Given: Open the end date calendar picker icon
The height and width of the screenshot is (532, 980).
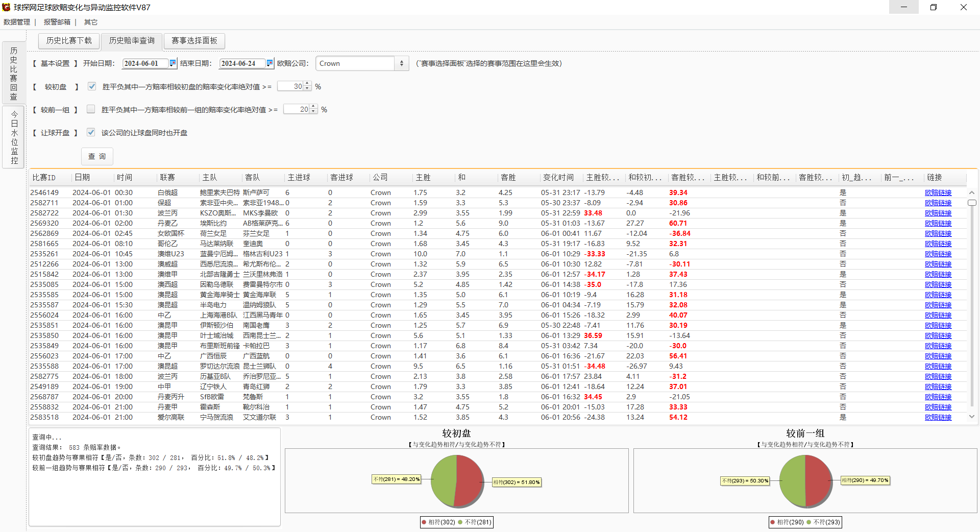Looking at the screenshot, I should [269, 63].
